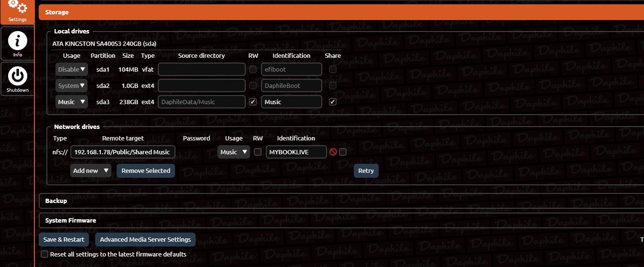Expand the Backup section
This screenshot has height=267, width=644.
pos(56,201)
